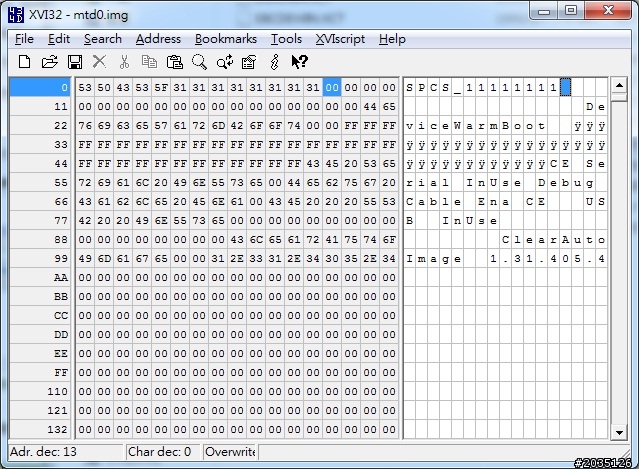This screenshot has width=639, height=471.
Task: Open Options via the properties icon
Action: click(x=249, y=62)
